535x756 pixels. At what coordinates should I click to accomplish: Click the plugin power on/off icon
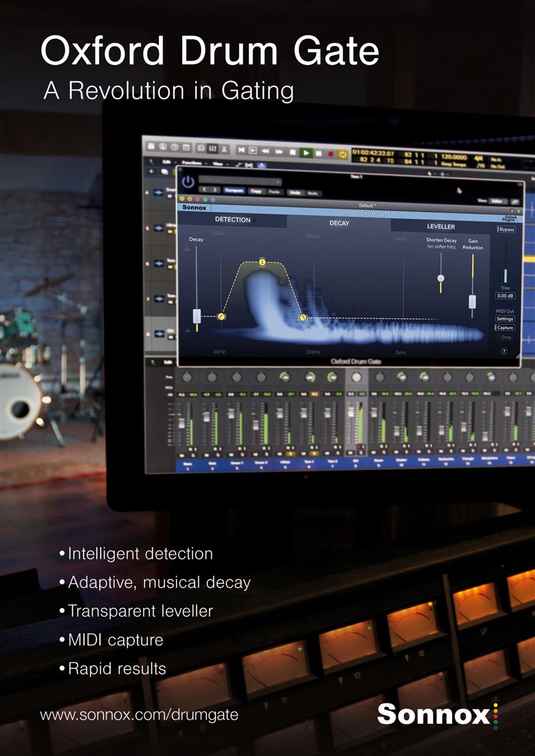tap(188, 182)
